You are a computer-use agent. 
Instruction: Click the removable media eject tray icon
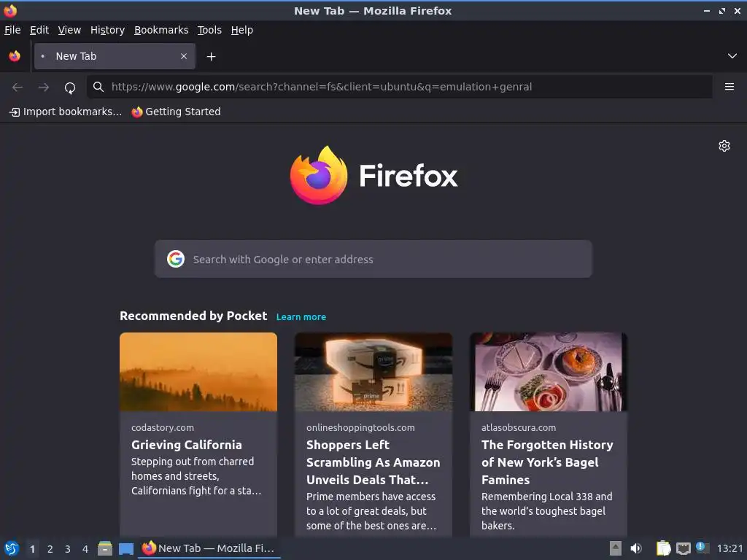tap(616, 548)
